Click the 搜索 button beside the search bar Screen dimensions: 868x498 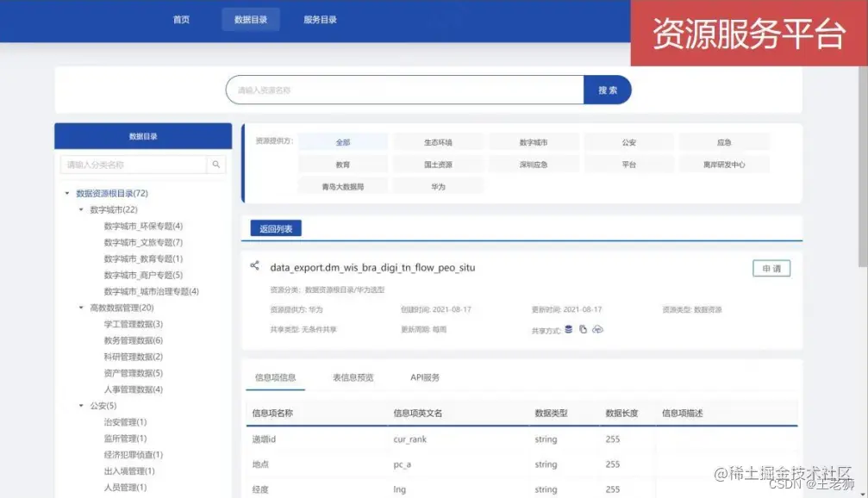click(608, 89)
